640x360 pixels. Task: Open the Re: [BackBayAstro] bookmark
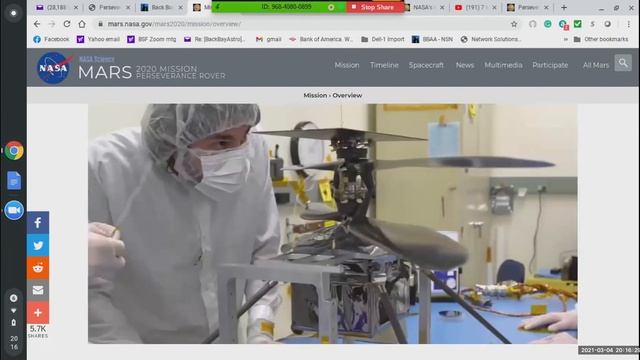click(215, 39)
